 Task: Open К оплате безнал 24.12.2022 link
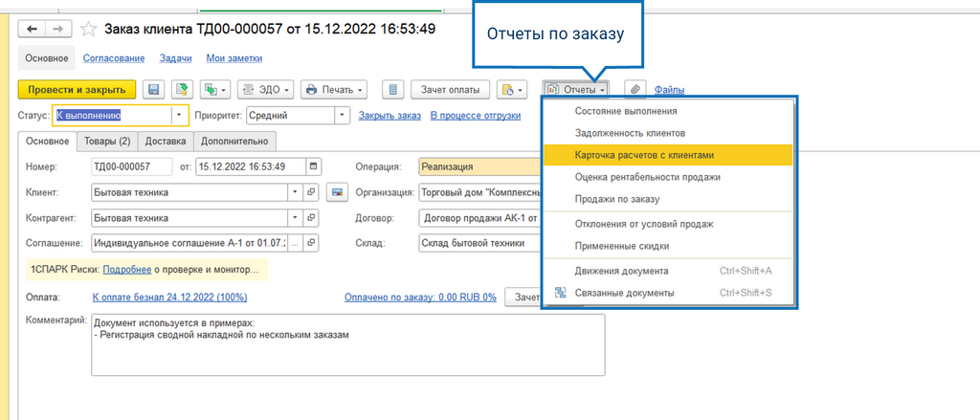pyautogui.click(x=169, y=298)
